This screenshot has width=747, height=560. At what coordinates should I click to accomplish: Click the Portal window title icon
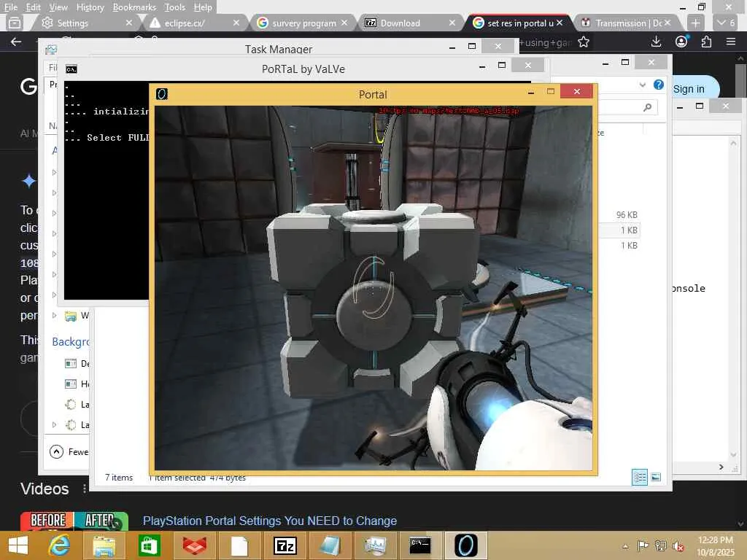click(161, 94)
